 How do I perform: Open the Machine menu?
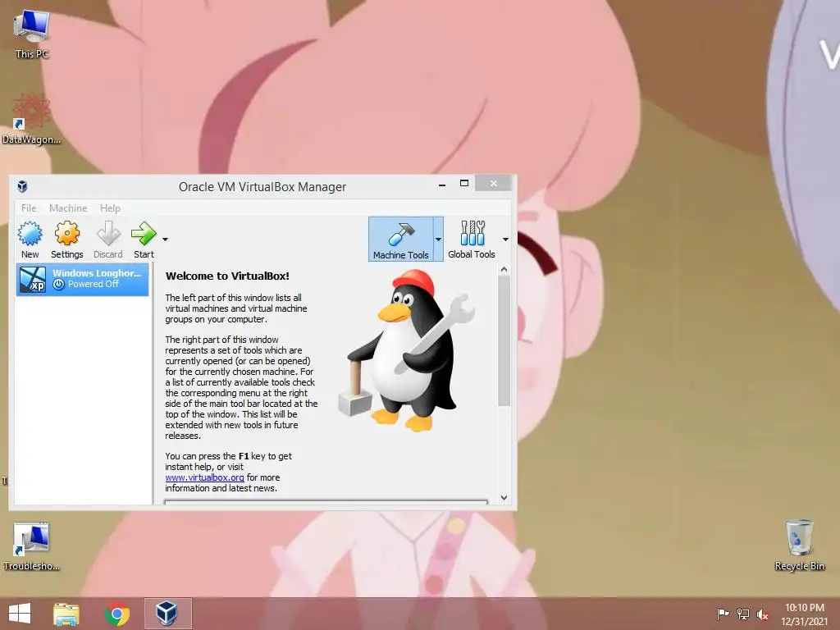pyautogui.click(x=68, y=208)
